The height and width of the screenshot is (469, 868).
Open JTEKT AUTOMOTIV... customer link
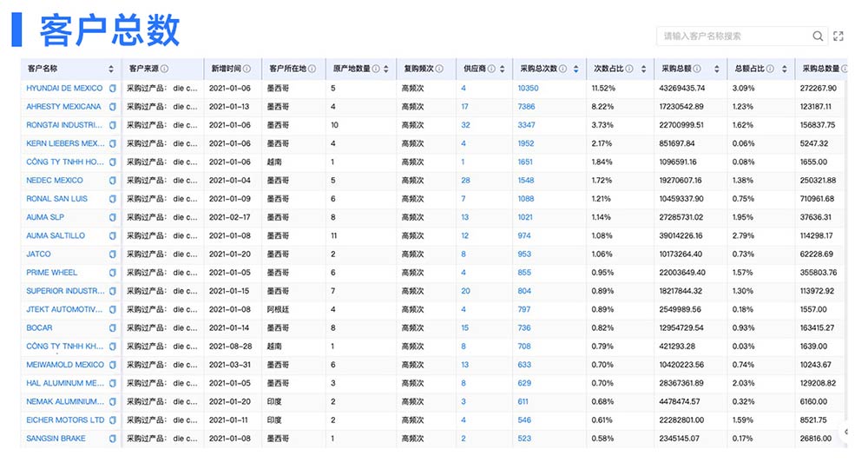point(64,309)
